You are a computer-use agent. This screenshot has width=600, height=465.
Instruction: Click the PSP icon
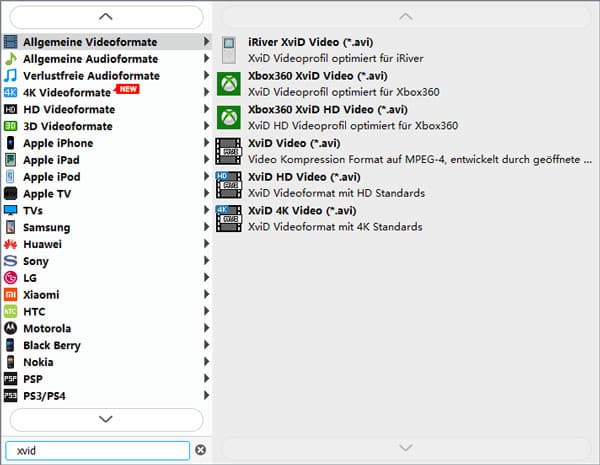[10, 379]
